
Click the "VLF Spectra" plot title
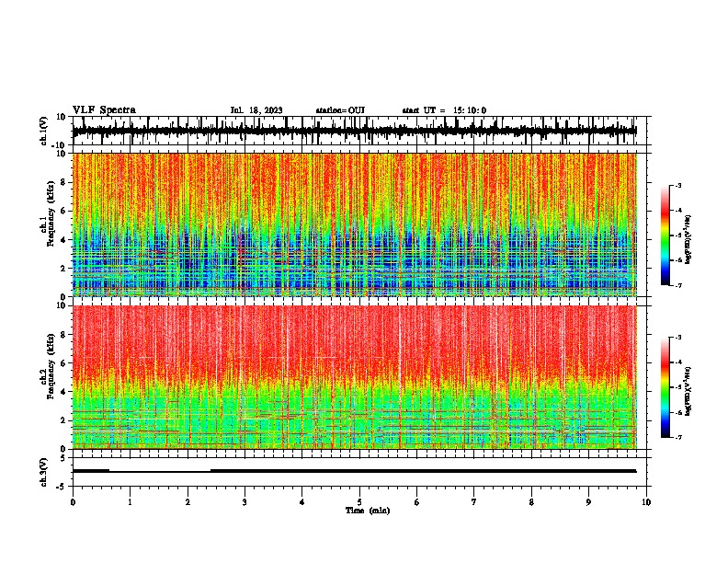coord(104,110)
